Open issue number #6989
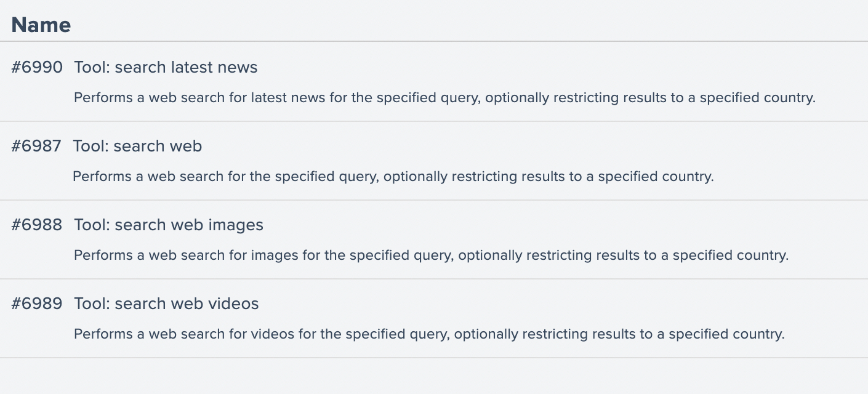The image size is (868, 394). pyautogui.click(x=37, y=304)
